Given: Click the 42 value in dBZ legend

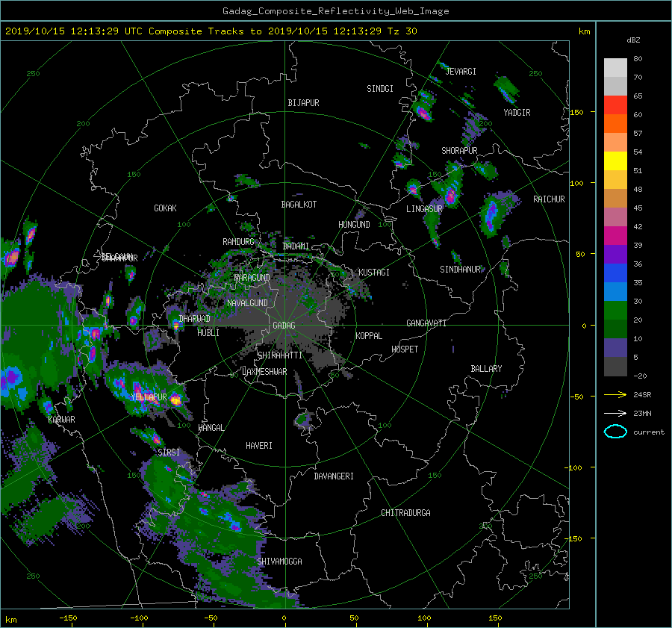Looking at the screenshot, I should pyautogui.click(x=638, y=227).
